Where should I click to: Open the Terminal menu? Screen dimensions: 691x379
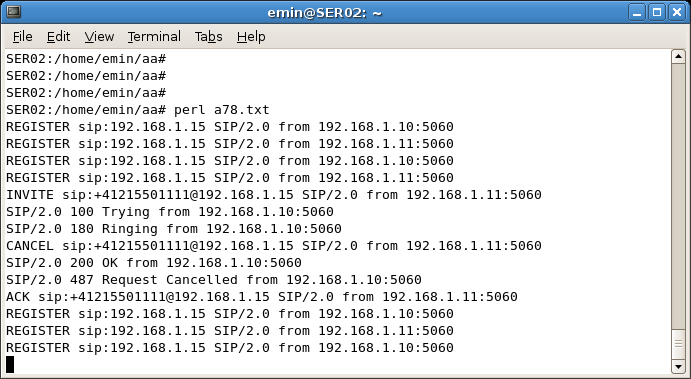click(x=154, y=37)
